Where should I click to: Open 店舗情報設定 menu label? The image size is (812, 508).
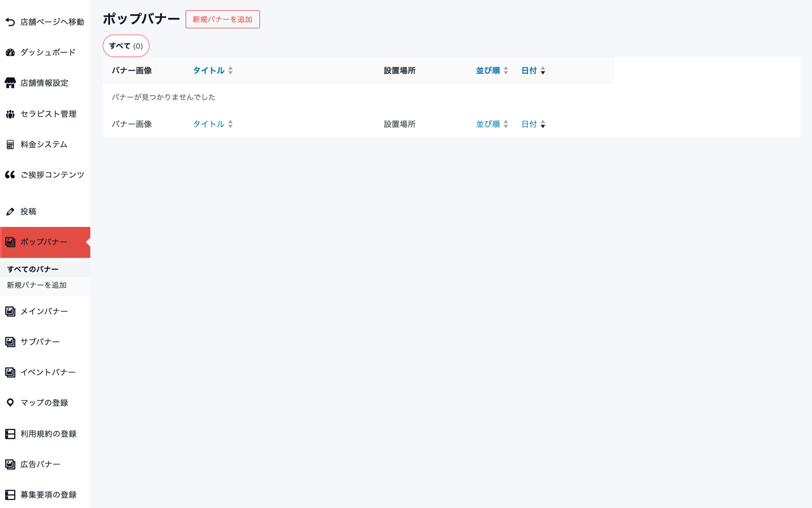44,83
